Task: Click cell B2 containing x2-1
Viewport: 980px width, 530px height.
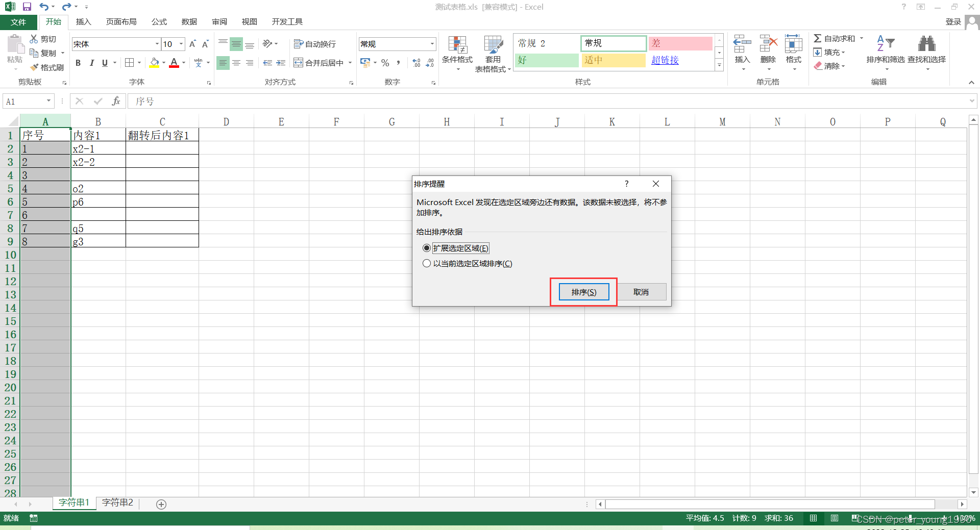Action: click(x=98, y=148)
